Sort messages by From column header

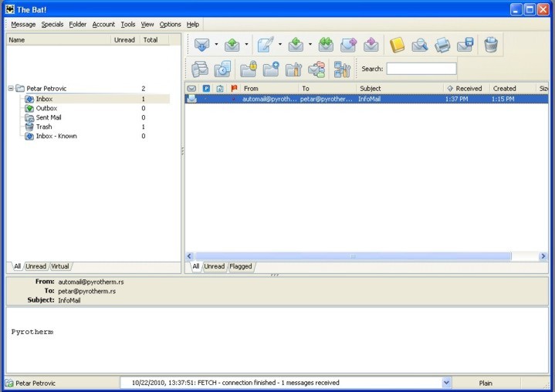point(269,89)
